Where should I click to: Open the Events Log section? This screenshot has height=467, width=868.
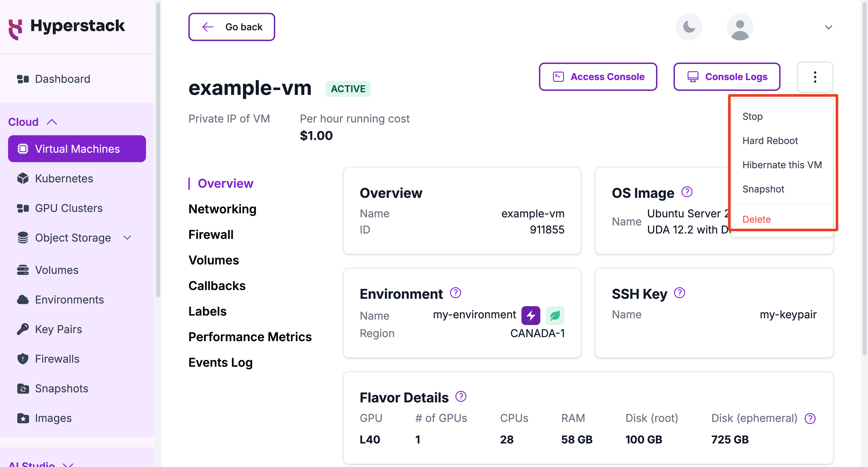point(220,363)
